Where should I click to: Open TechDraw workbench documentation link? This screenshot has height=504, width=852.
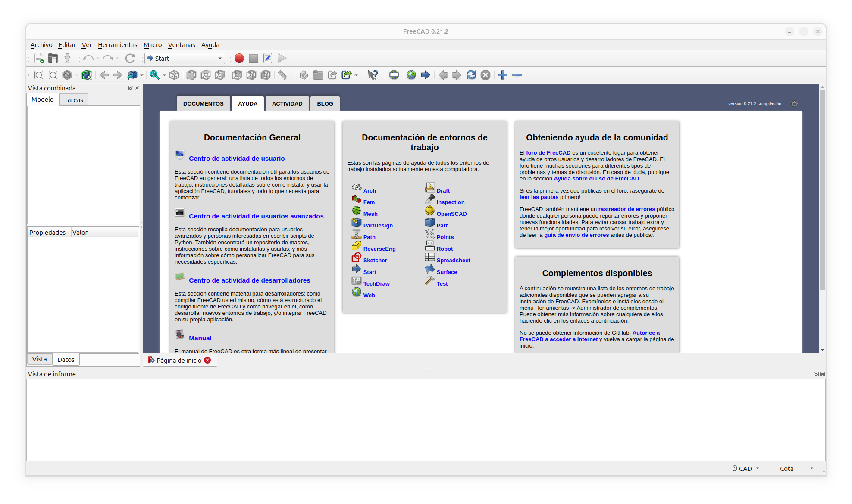click(376, 284)
